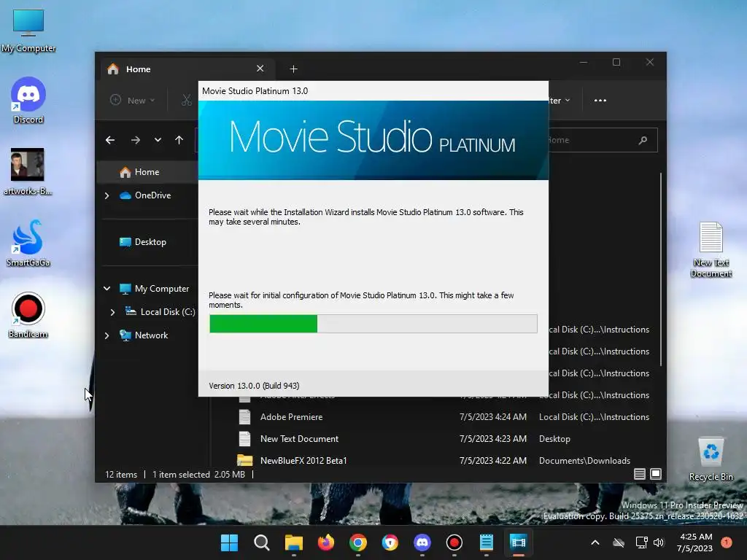Image resolution: width=747 pixels, height=560 pixels.
Task: Click the 7/5/2023 4:22 AM date cell
Action: tap(492, 461)
